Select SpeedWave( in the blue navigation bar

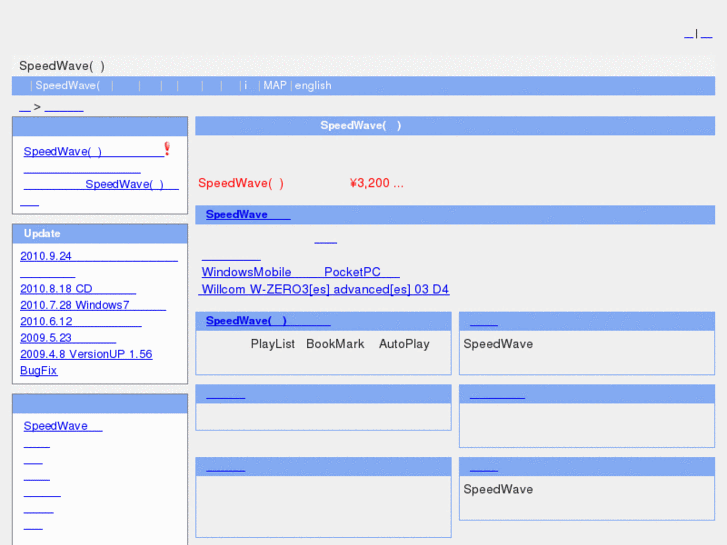coord(68,85)
